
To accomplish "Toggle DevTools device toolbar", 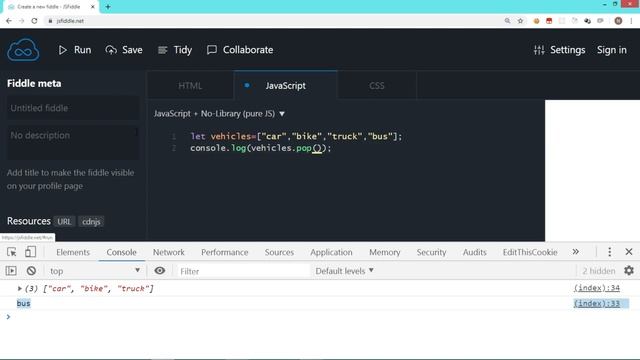I will tap(30, 252).
